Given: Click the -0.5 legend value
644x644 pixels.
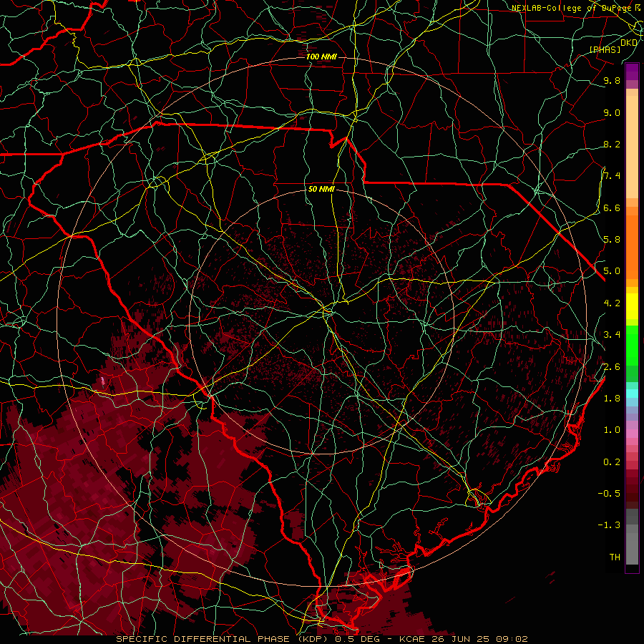Looking at the screenshot, I should [609, 493].
